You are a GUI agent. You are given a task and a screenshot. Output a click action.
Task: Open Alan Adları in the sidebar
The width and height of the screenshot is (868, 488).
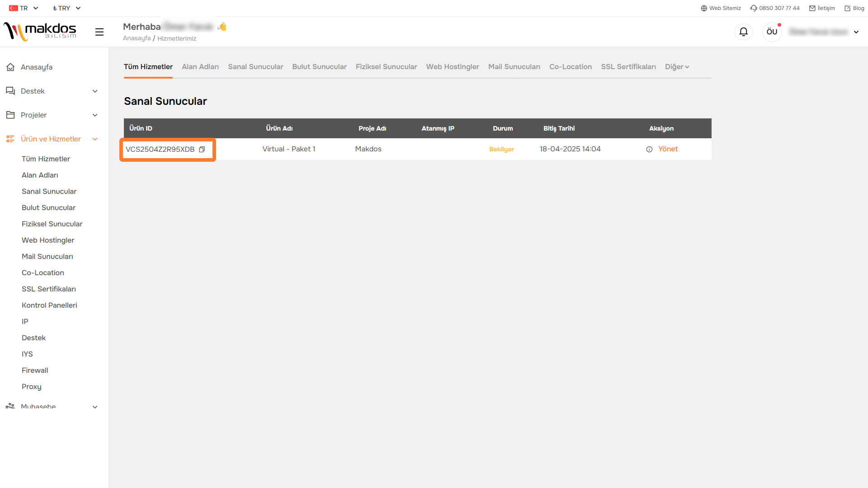click(x=40, y=175)
